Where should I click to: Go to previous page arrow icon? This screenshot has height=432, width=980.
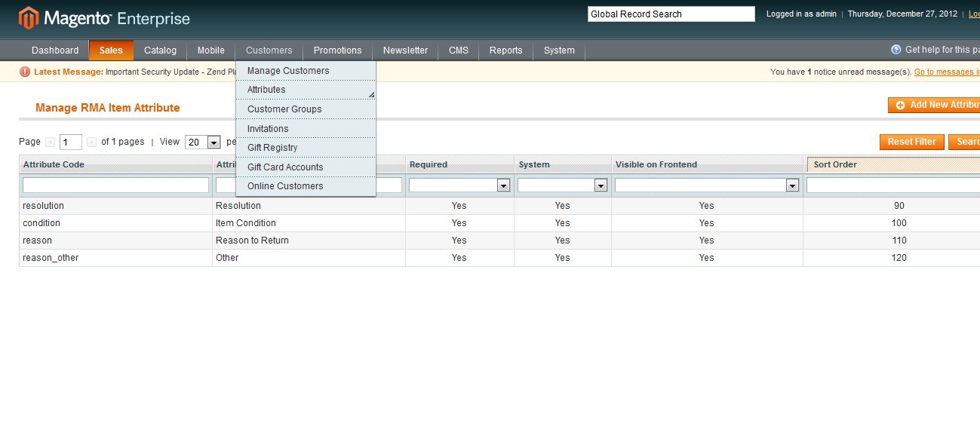(51, 142)
